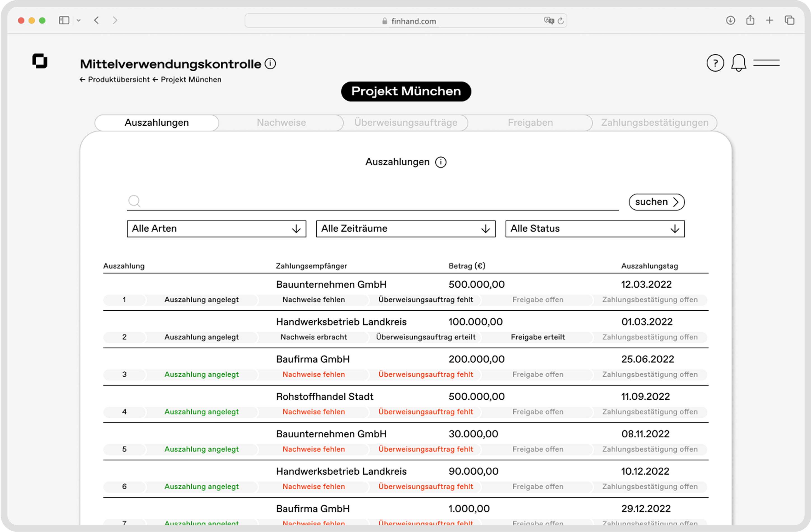Open the notifications bell icon

point(739,63)
